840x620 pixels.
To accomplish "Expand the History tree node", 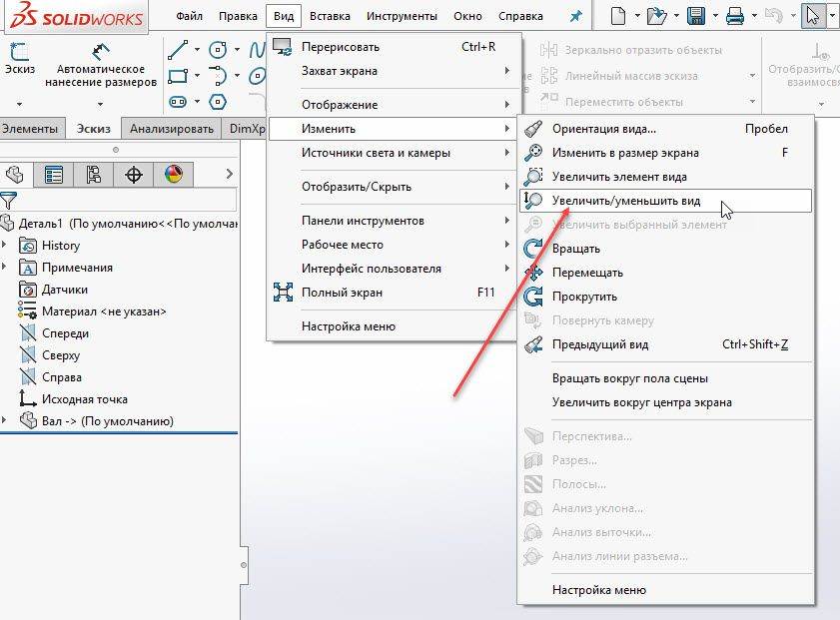I will coord(4,245).
